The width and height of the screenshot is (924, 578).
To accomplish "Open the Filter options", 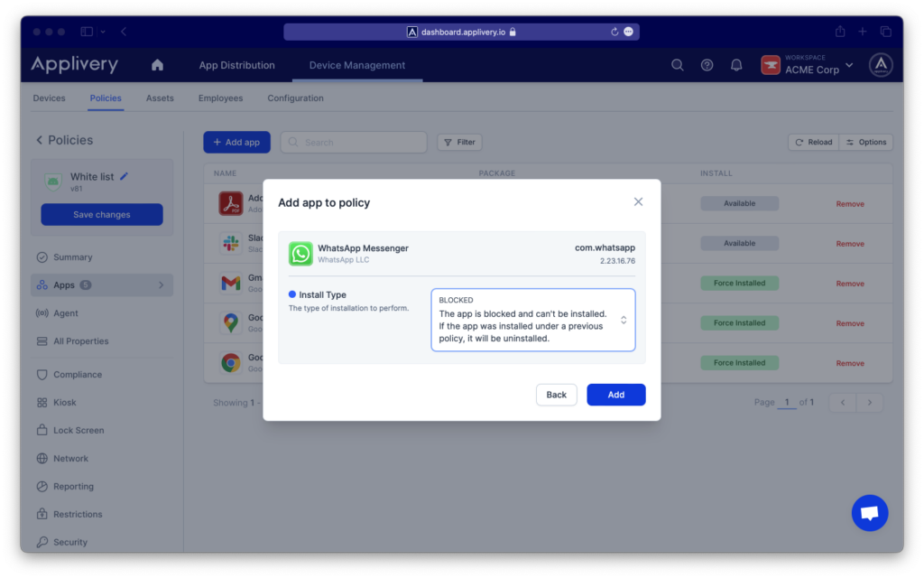I will 459,142.
